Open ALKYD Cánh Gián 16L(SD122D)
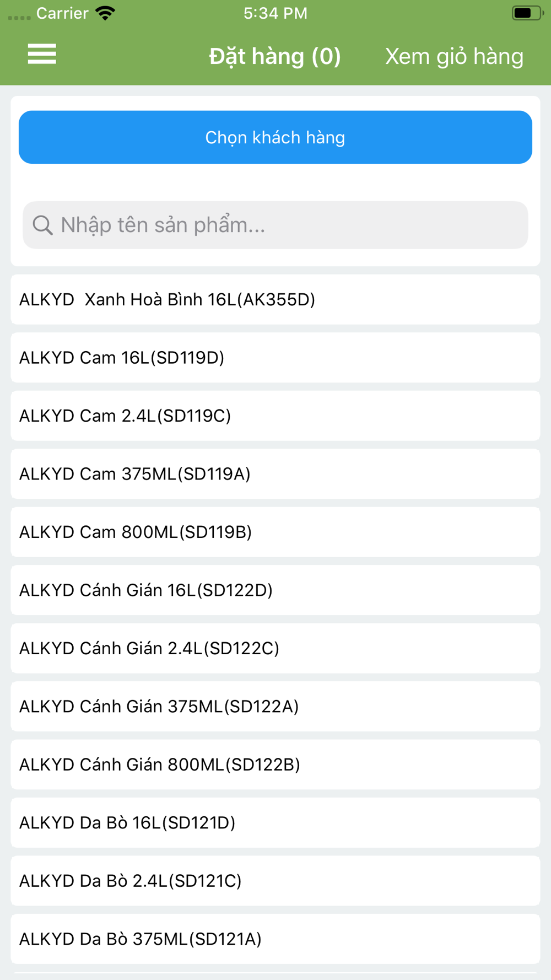 (x=275, y=590)
